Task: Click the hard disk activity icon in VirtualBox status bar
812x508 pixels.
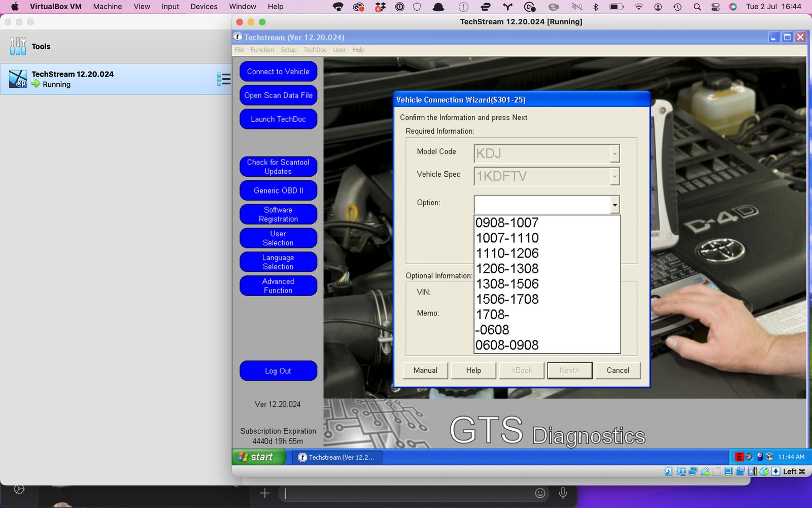Action: tap(668, 471)
